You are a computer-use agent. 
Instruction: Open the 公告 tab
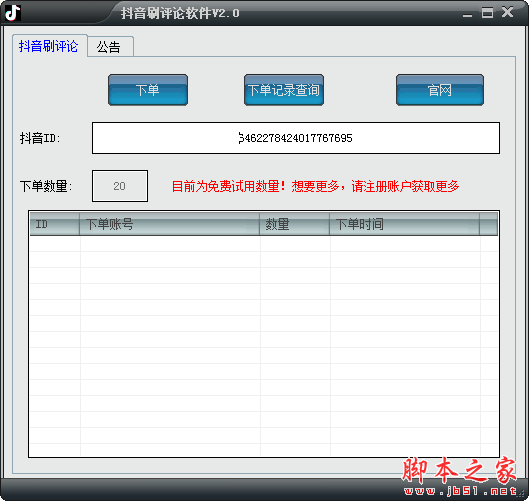pos(109,47)
